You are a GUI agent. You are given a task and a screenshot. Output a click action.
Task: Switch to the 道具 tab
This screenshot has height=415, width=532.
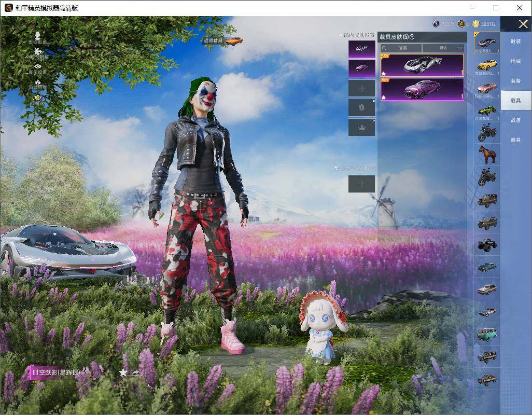[516, 140]
